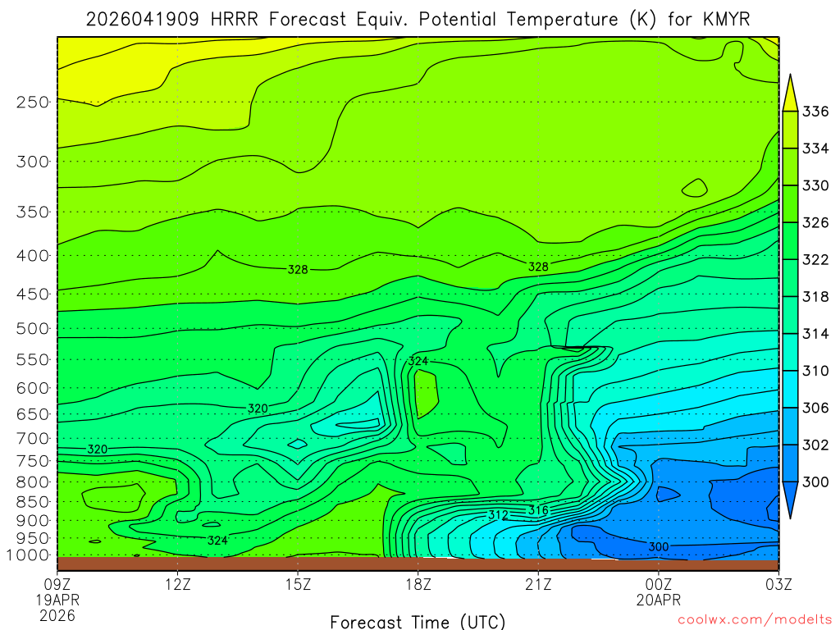Click the chart title mentioning KMYR

pyautogui.click(x=418, y=20)
